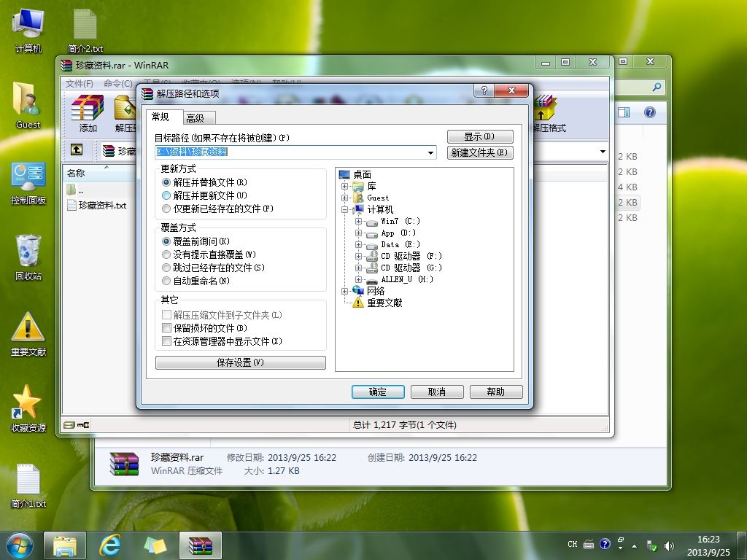Select 自动重命名 radio option
The height and width of the screenshot is (560, 747).
click(166, 281)
